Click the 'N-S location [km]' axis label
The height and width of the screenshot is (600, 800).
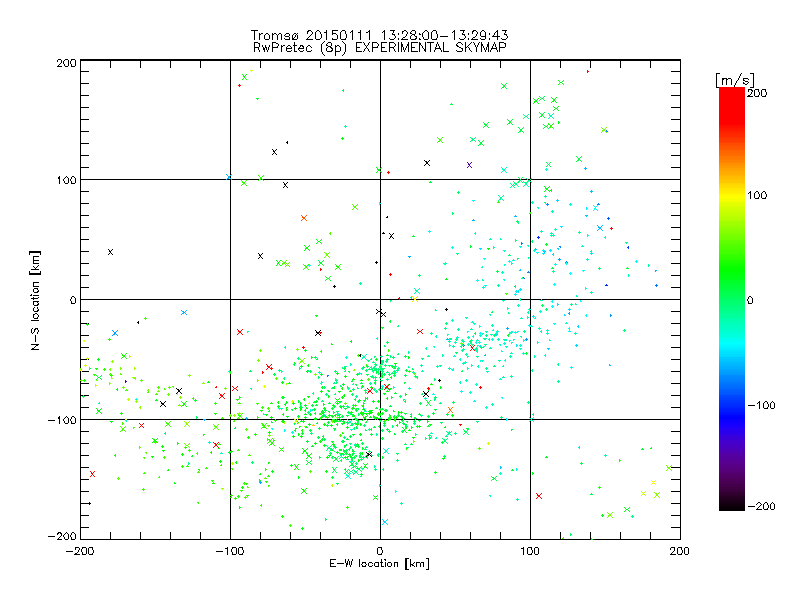coord(35,300)
